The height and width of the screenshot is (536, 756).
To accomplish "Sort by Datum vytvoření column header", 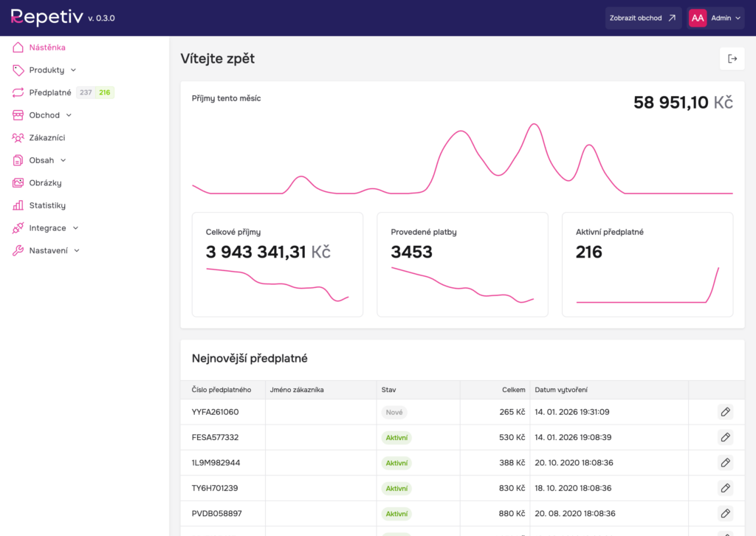I will point(561,390).
